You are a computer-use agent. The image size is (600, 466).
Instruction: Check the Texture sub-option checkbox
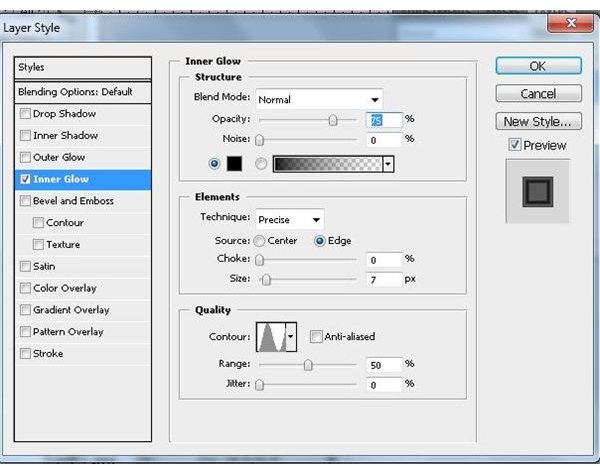point(38,244)
